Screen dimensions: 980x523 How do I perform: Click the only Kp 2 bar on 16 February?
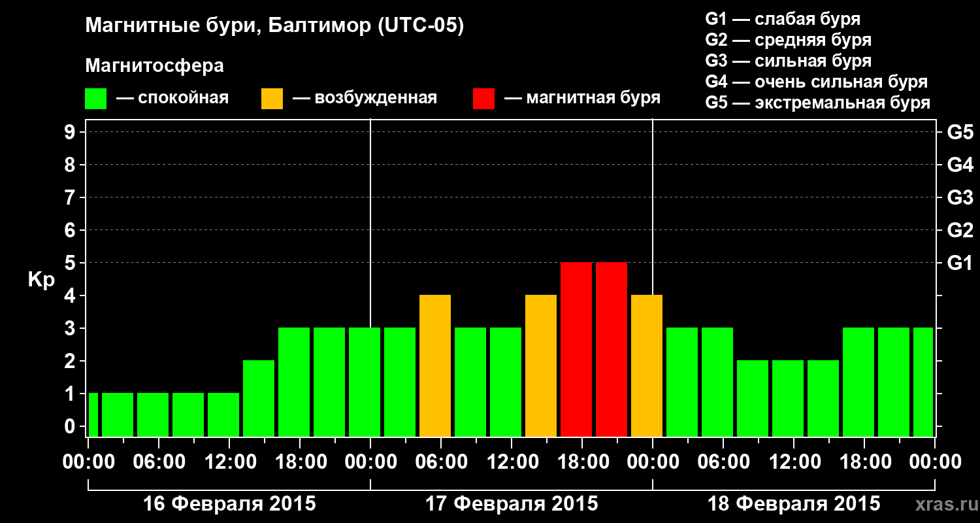pyautogui.click(x=259, y=398)
